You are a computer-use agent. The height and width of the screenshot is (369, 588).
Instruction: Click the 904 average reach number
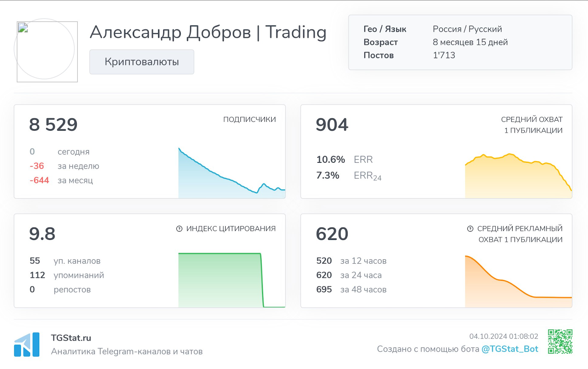pos(332,125)
